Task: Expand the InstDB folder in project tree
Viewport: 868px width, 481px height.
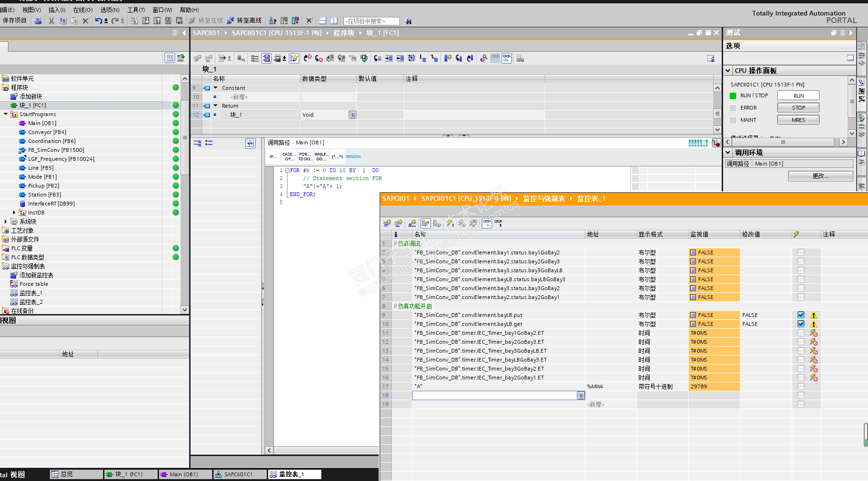Action: (14, 213)
